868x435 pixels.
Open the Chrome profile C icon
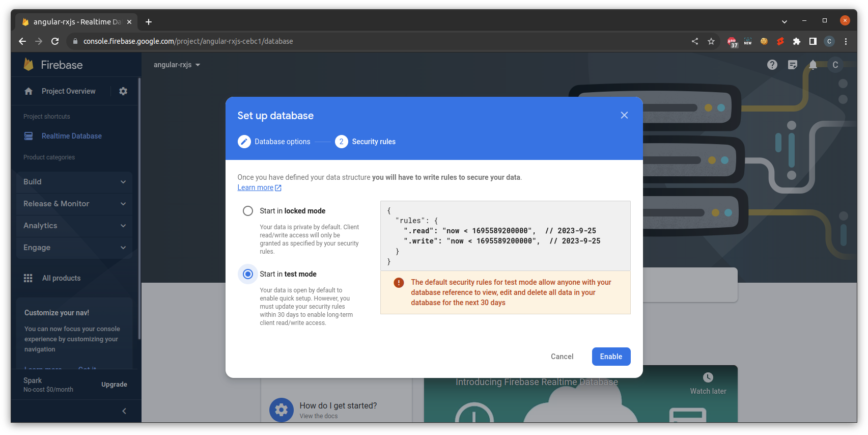coord(829,41)
